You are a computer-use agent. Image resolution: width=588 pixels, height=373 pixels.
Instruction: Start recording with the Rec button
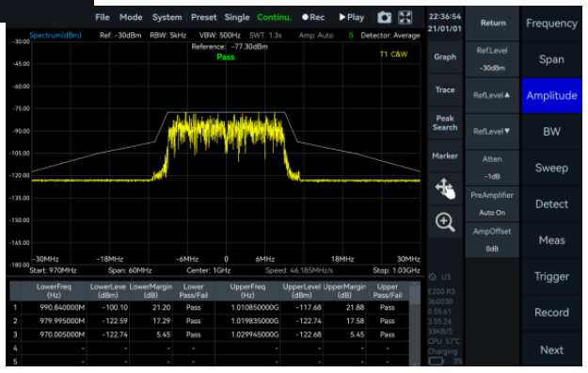(x=313, y=17)
